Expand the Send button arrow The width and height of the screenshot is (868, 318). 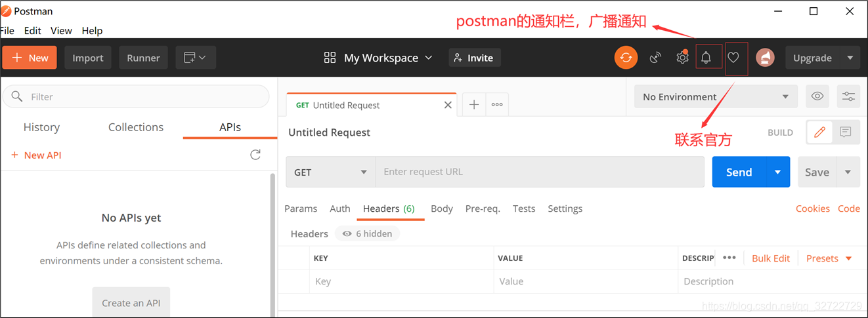tap(778, 172)
